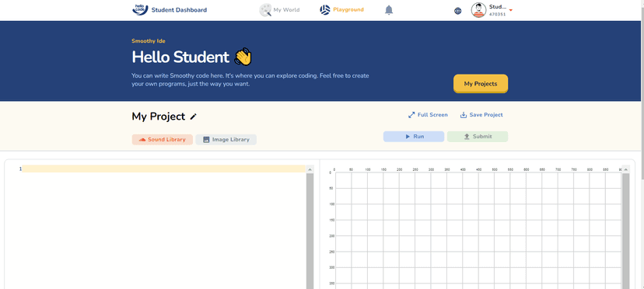This screenshot has width=644, height=289.
Task: Open the Sound Library
Action: [x=163, y=140]
